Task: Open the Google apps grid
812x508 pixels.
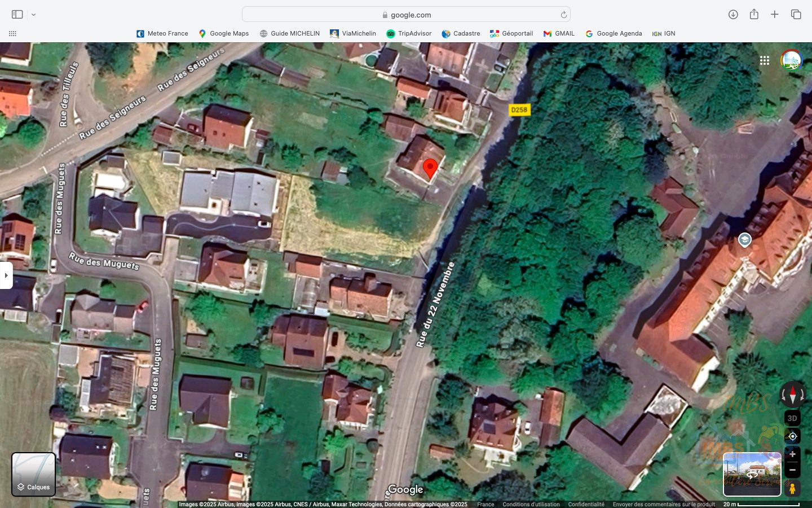Action: [x=765, y=60]
